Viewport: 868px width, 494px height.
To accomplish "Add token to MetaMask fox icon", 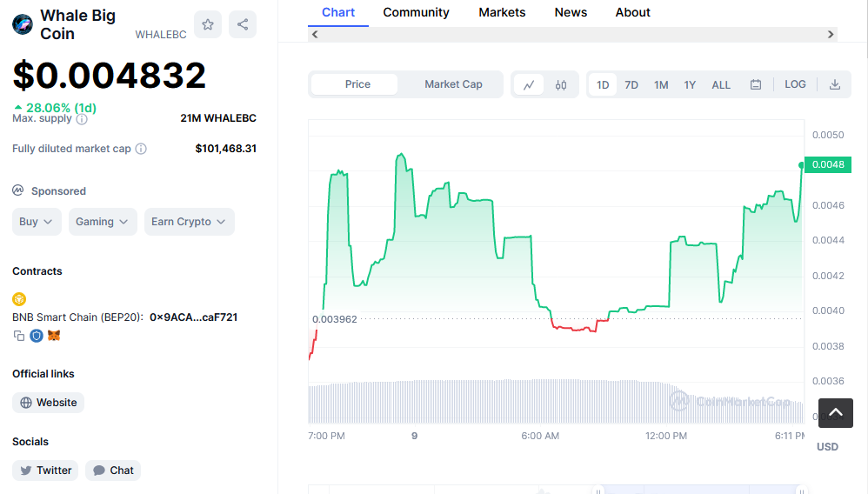I will pyautogui.click(x=54, y=336).
